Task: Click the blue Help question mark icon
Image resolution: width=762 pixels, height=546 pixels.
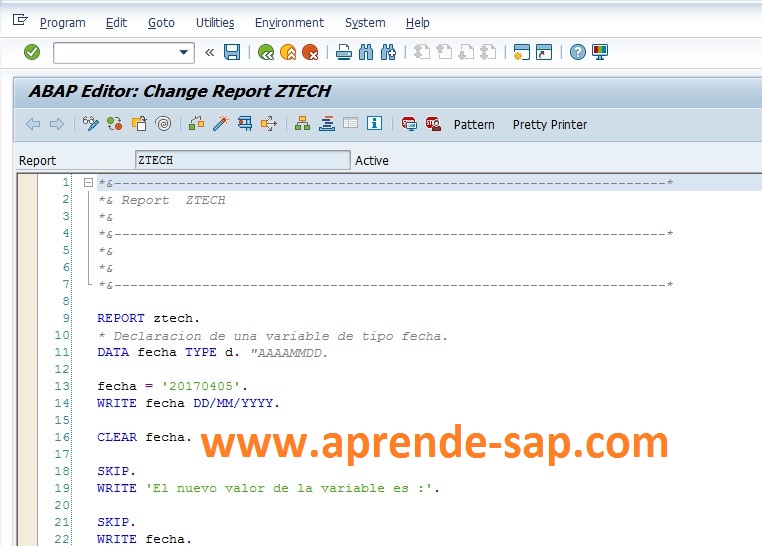Action: tap(577, 52)
